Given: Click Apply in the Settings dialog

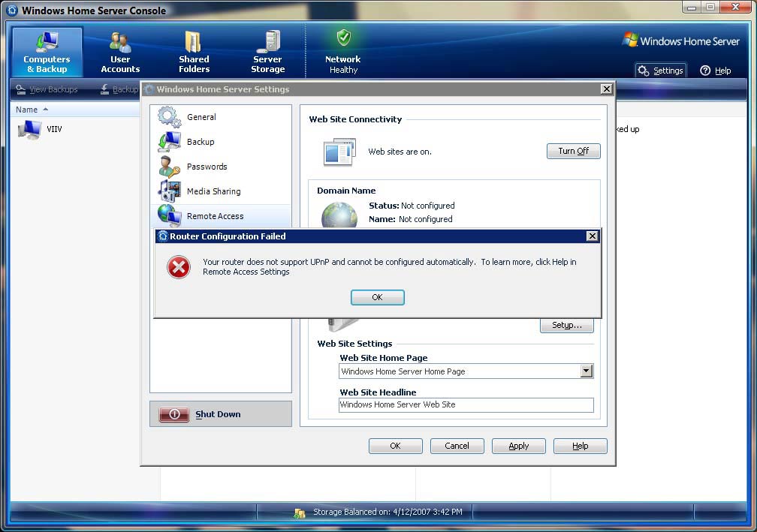Looking at the screenshot, I should (518, 446).
